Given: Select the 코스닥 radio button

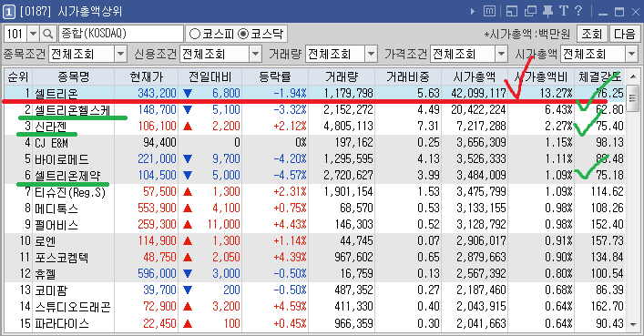Looking at the screenshot, I should [x=243, y=34].
